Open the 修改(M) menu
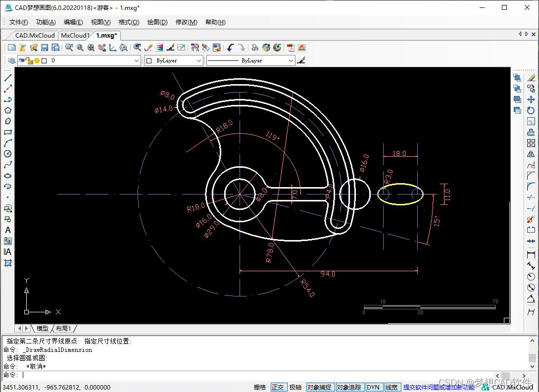 coord(186,22)
